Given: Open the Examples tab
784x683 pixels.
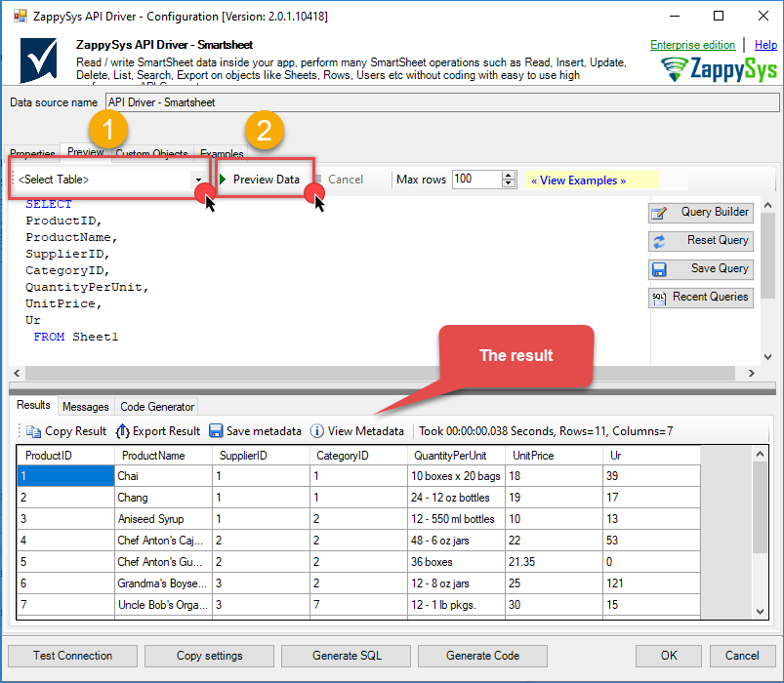Looking at the screenshot, I should click(222, 153).
